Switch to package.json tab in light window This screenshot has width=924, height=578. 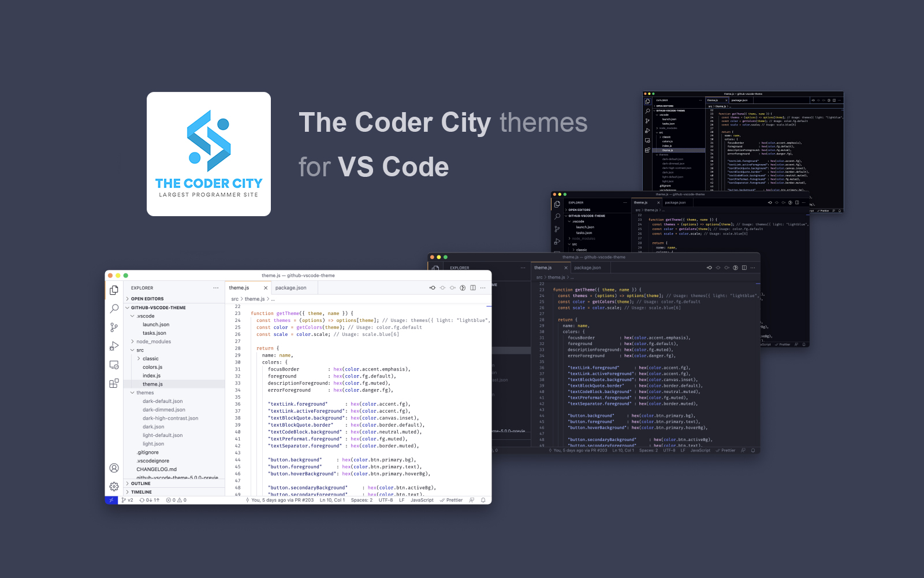[295, 288]
